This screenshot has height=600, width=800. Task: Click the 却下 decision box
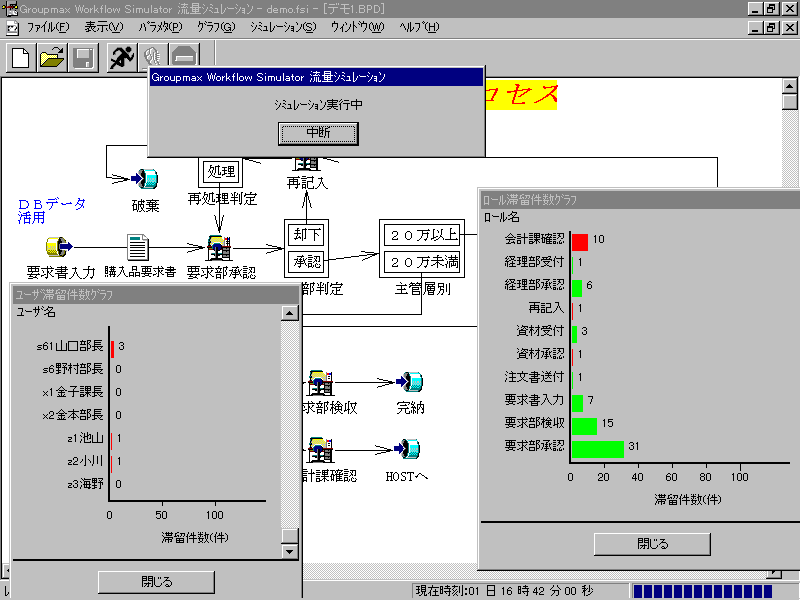pyautogui.click(x=307, y=234)
